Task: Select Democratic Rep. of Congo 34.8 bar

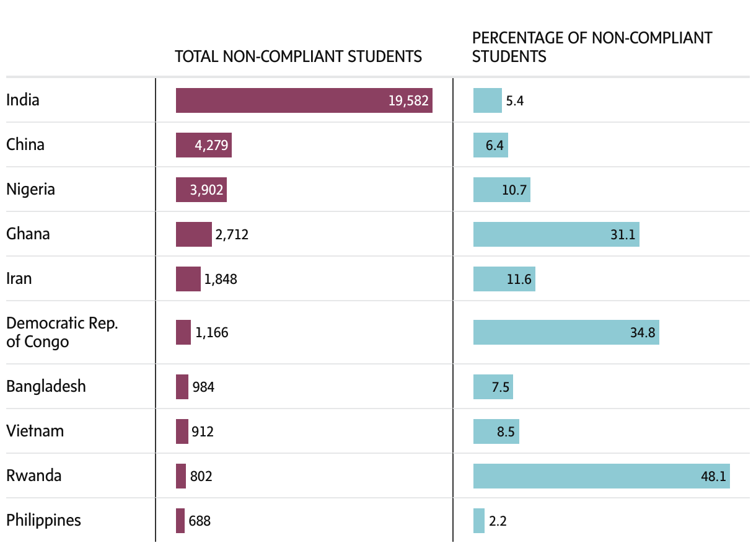Action: pyautogui.click(x=566, y=332)
